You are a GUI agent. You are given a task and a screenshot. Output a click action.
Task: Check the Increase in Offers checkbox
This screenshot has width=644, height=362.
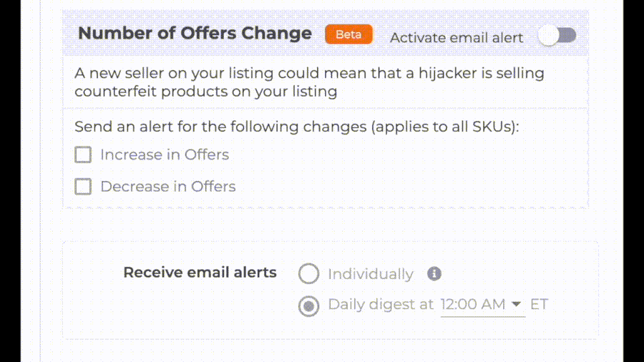(x=83, y=155)
